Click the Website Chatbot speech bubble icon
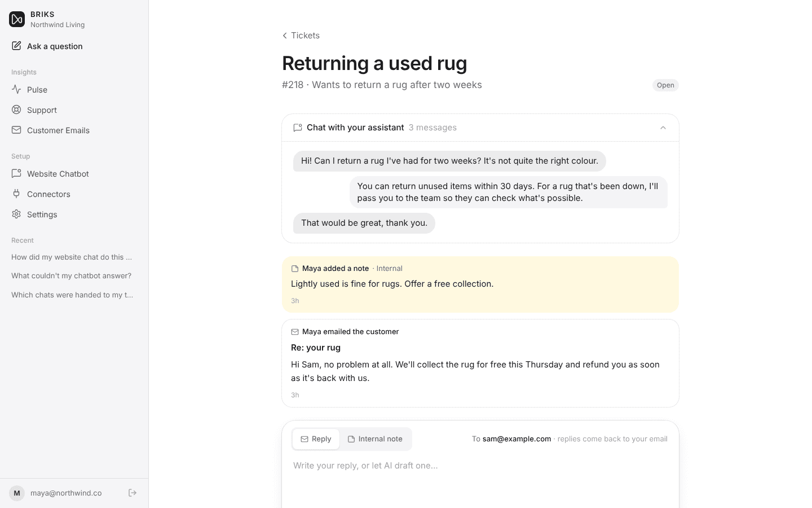 [16, 173]
